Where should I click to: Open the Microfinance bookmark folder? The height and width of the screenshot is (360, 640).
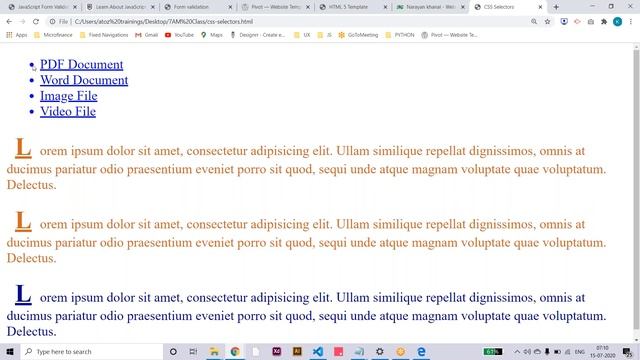(x=53, y=35)
